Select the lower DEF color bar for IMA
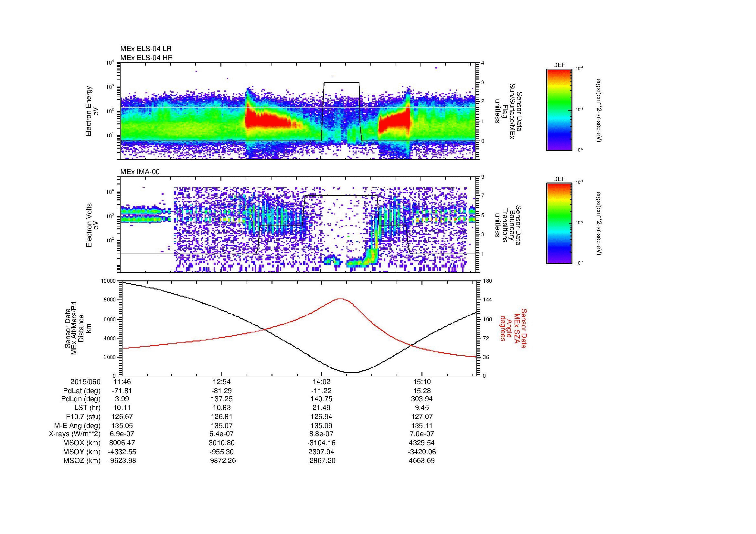Viewport: 756px width, 534px height. tap(559, 224)
